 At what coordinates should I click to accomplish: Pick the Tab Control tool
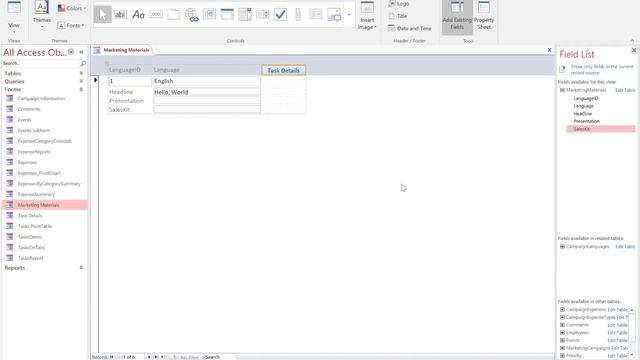coord(173,14)
